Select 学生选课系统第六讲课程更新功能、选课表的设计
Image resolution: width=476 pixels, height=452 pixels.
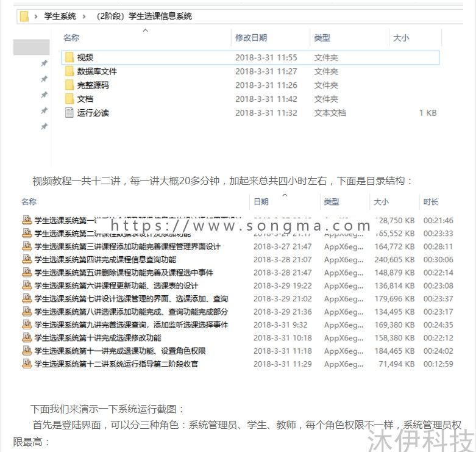click(116, 285)
